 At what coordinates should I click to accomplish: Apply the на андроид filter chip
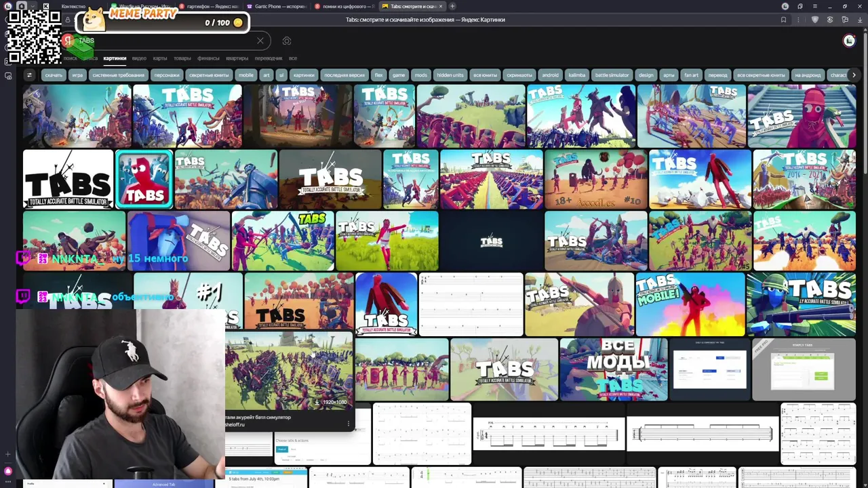pyautogui.click(x=808, y=75)
